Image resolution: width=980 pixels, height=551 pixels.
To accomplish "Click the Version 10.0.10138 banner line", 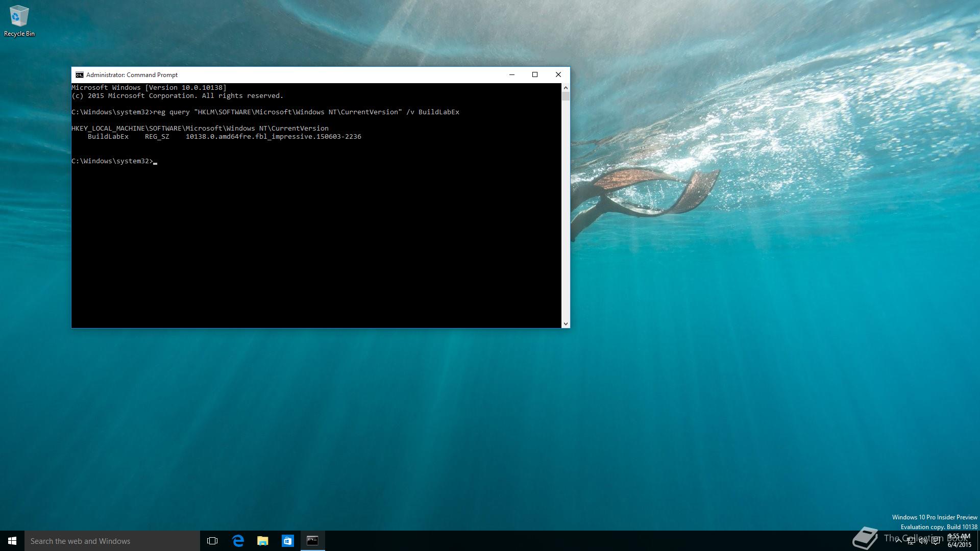I will coord(149,88).
